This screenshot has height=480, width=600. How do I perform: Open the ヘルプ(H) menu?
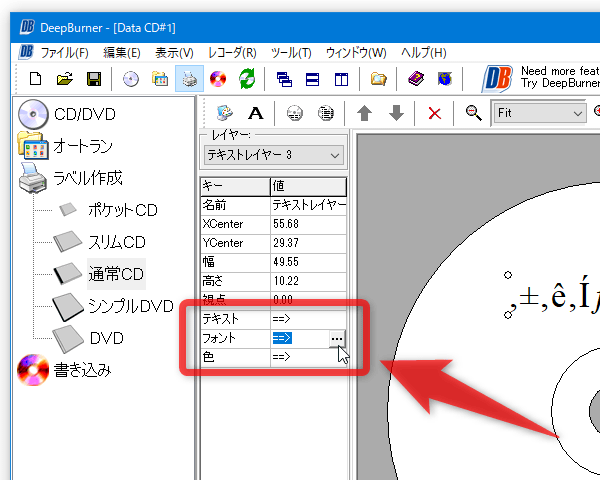tap(424, 53)
